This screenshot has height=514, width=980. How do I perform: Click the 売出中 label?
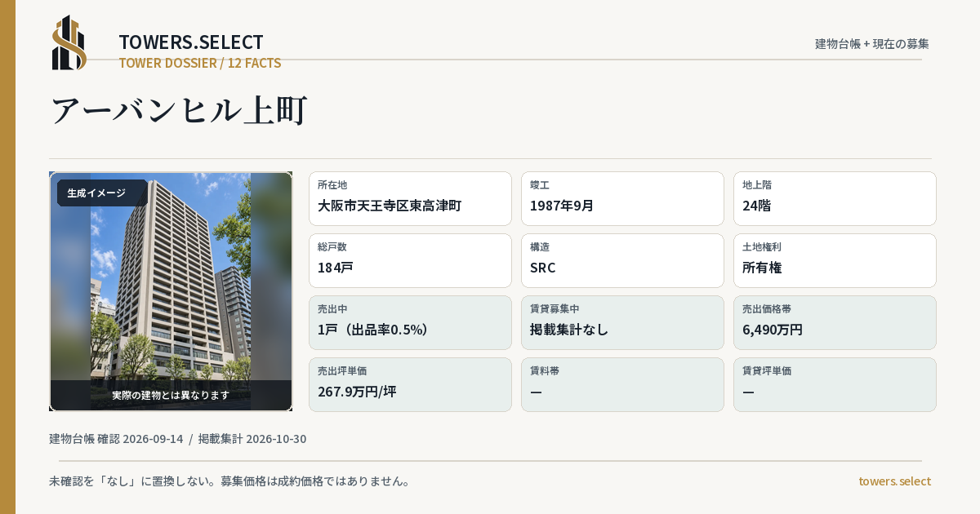click(332, 309)
